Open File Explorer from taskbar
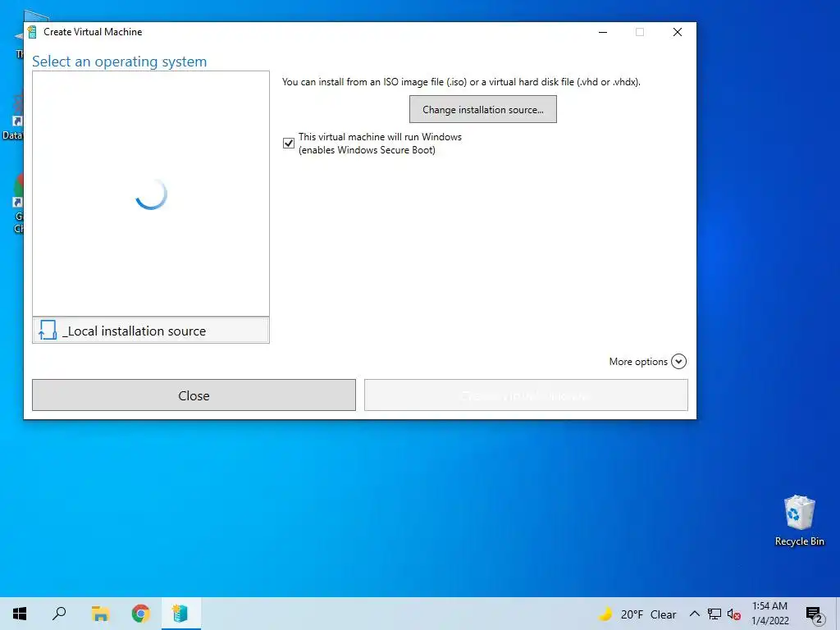The width and height of the screenshot is (840, 630). (100, 614)
